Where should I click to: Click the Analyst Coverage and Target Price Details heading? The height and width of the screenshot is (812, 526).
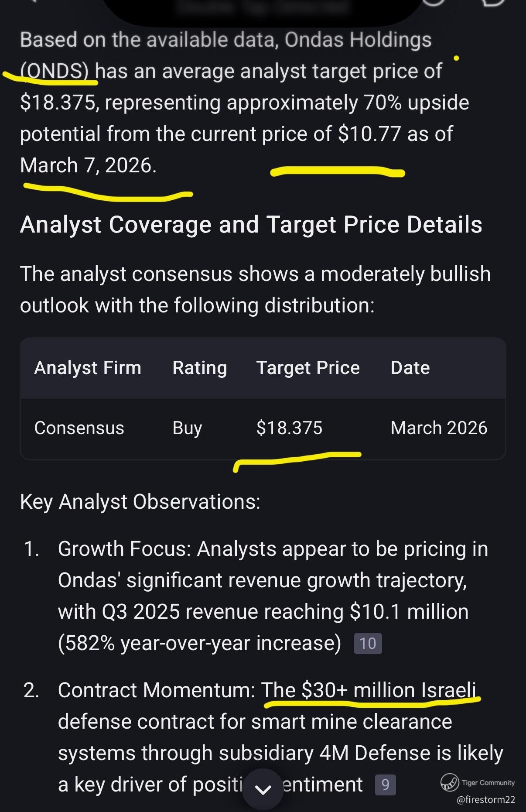(251, 225)
